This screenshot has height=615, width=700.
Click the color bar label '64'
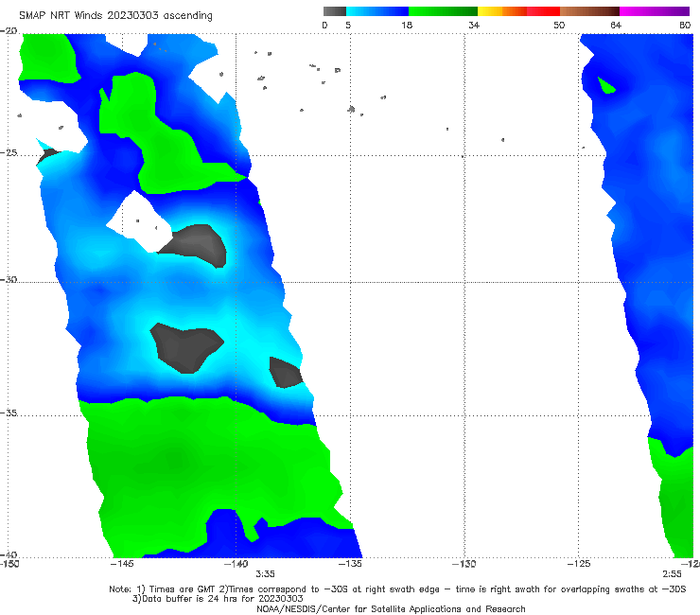[616, 25]
